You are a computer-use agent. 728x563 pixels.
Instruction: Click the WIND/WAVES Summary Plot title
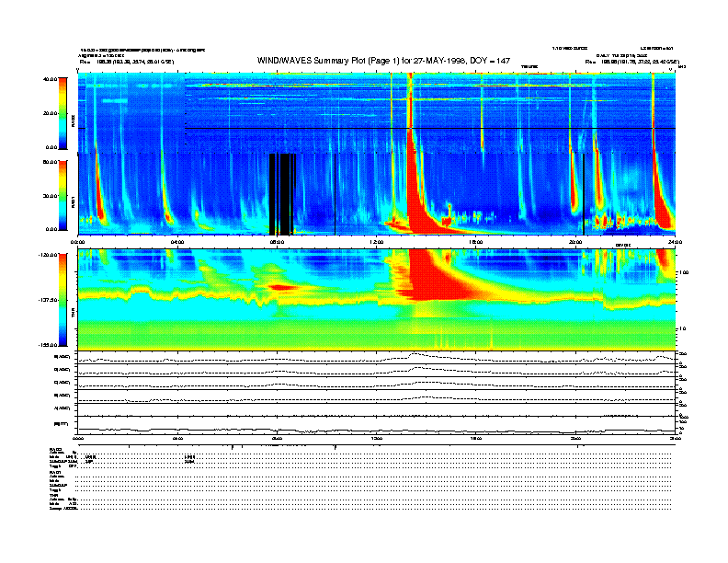[x=383, y=61]
